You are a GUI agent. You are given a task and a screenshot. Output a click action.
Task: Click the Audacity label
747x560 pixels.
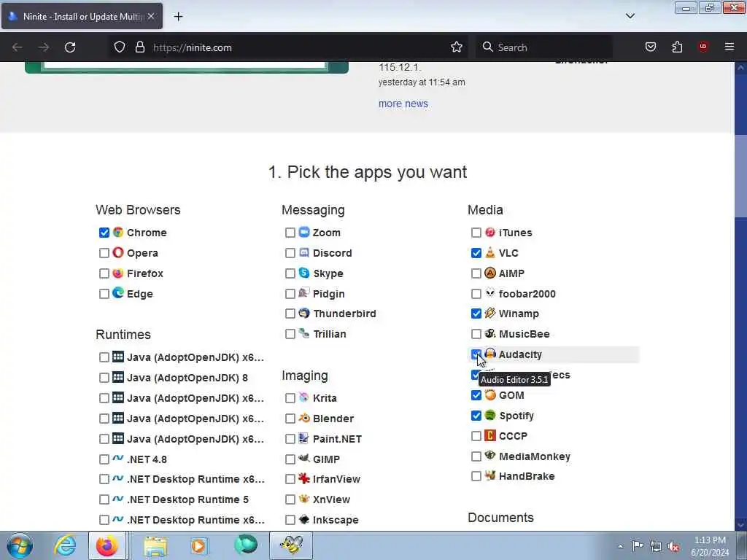(520, 354)
